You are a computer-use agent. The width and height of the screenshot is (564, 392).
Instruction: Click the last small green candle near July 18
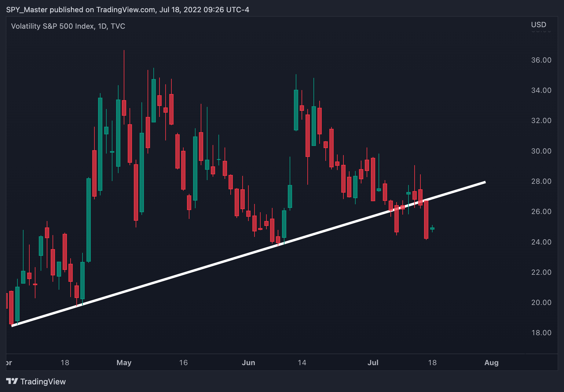coord(432,228)
